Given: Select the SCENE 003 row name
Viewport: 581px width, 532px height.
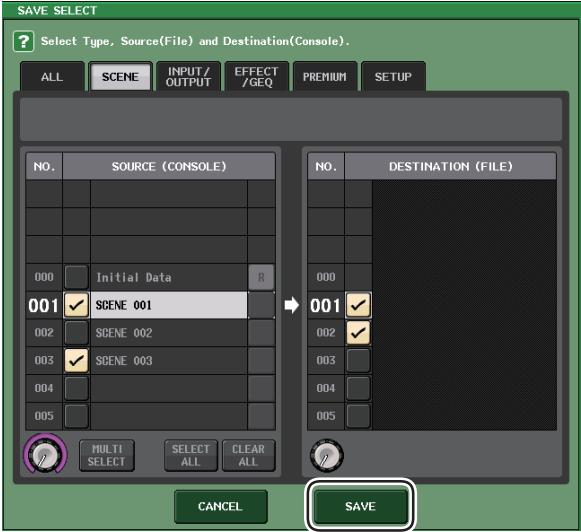Looking at the screenshot, I should pos(169,360).
